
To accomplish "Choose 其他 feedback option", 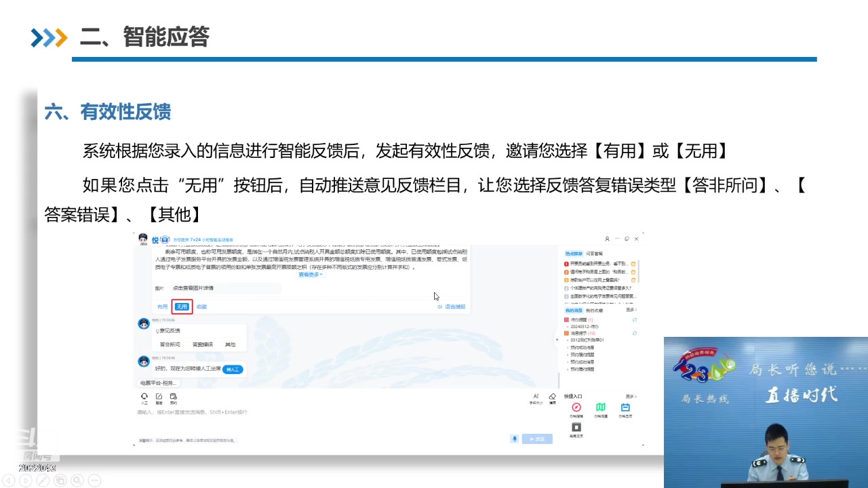I will pos(231,344).
